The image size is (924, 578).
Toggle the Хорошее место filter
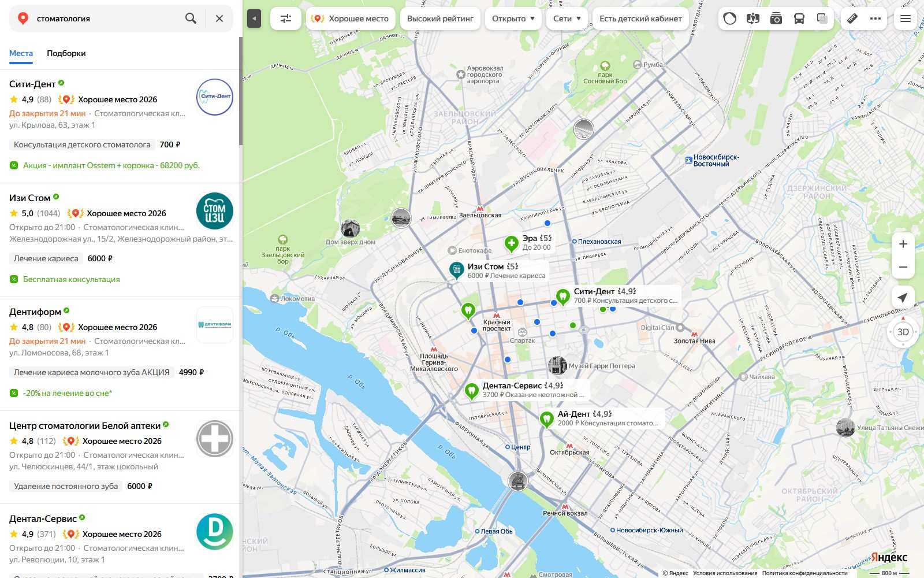pos(351,18)
